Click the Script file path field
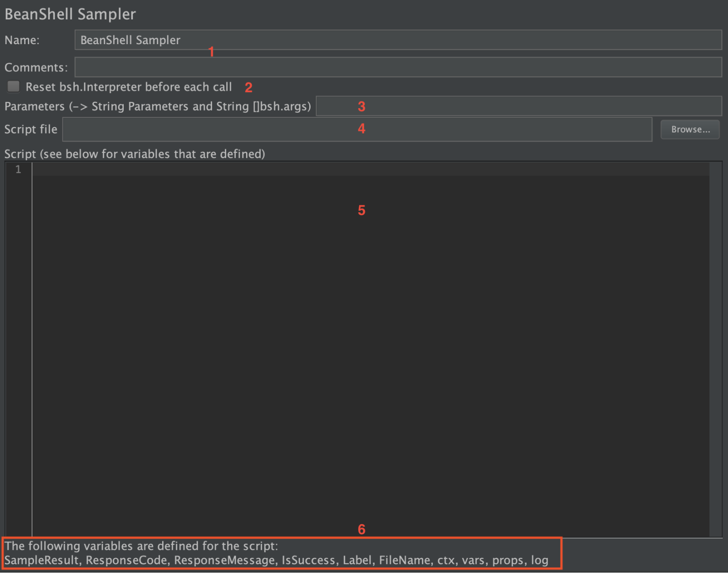Viewport: 728px width, 573px height. [x=357, y=130]
